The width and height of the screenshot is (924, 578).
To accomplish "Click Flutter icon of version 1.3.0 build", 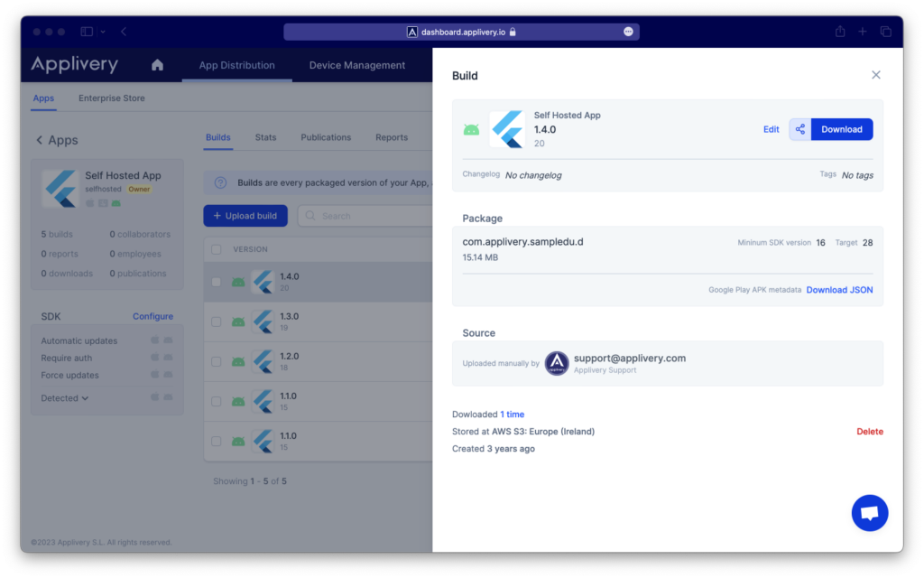I will (x=263, y=322).
